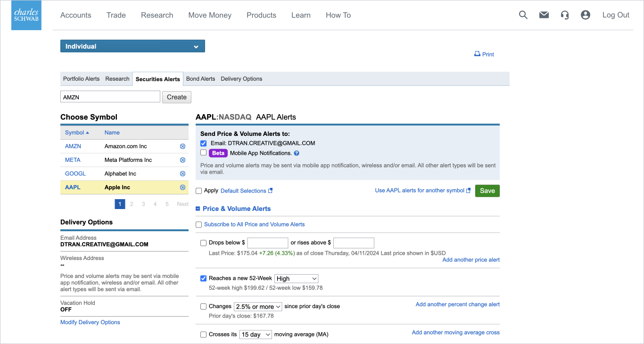Open the Default Selections link

point(243,191)
